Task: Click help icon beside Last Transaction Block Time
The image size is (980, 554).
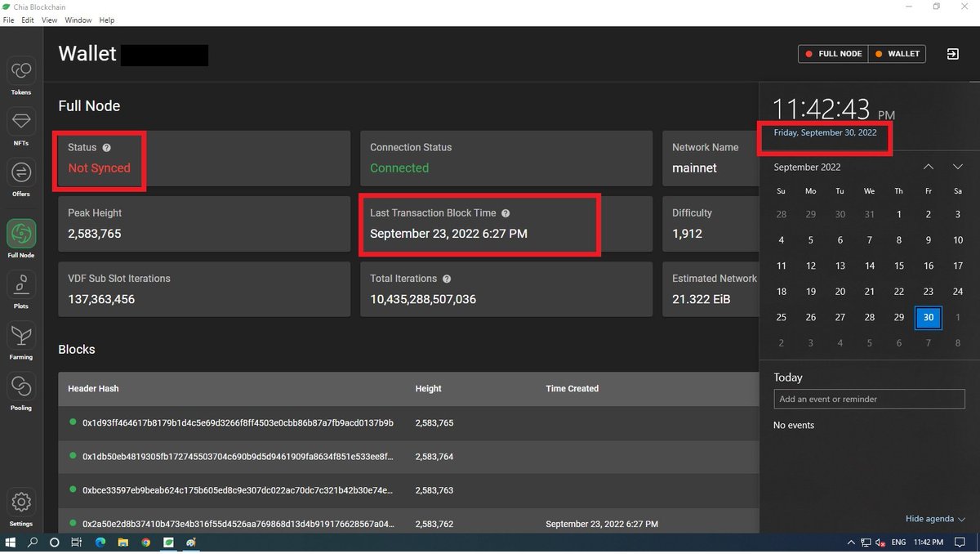Action: 506,213
